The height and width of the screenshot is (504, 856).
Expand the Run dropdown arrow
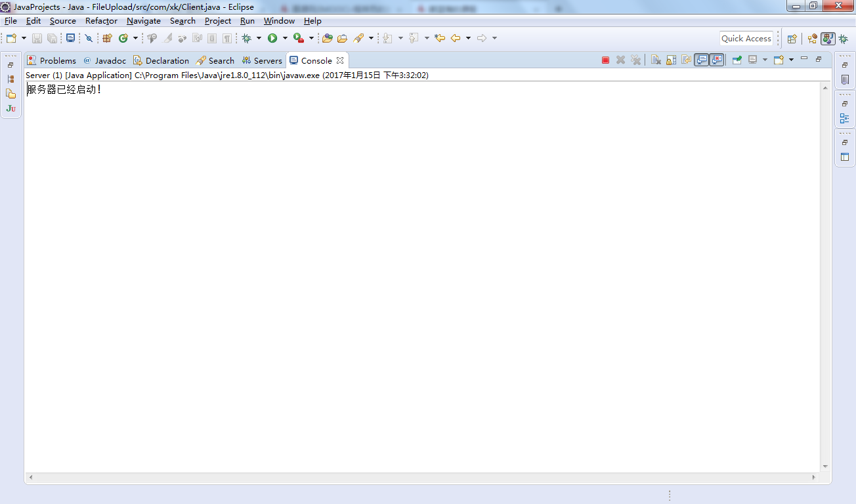pyautogui.click(x=285, y=38)
